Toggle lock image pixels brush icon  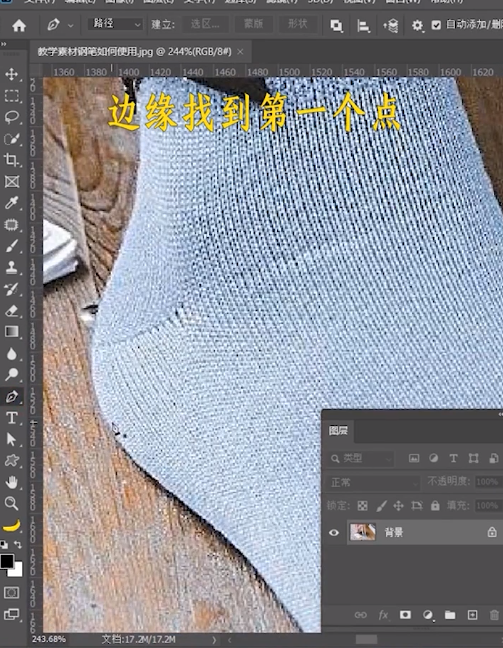(x=381, y=505)
